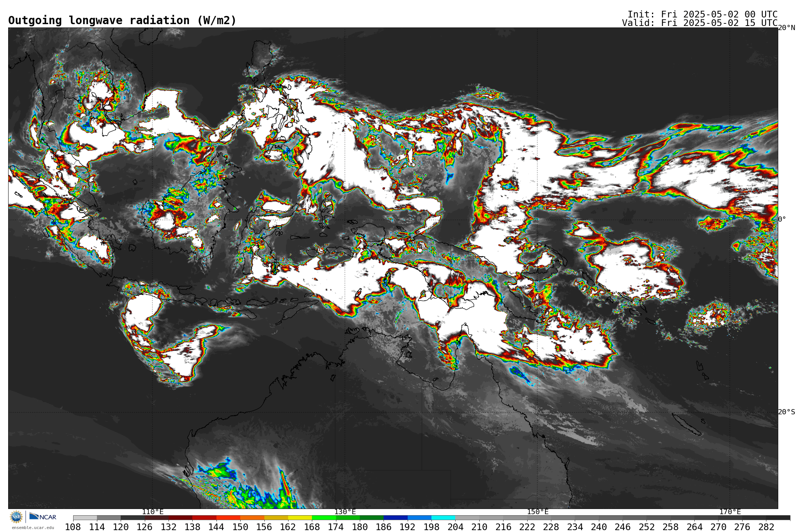
Task: Click the NSF logo
Action: click(16, 516)
